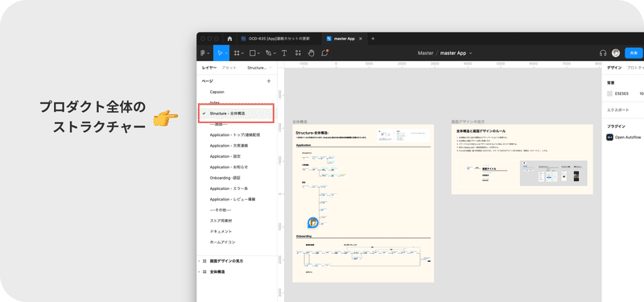This screenshot has width=644, height=302.
Task: Select the ---その他--- separator page
Action: [x=221, y=209]
